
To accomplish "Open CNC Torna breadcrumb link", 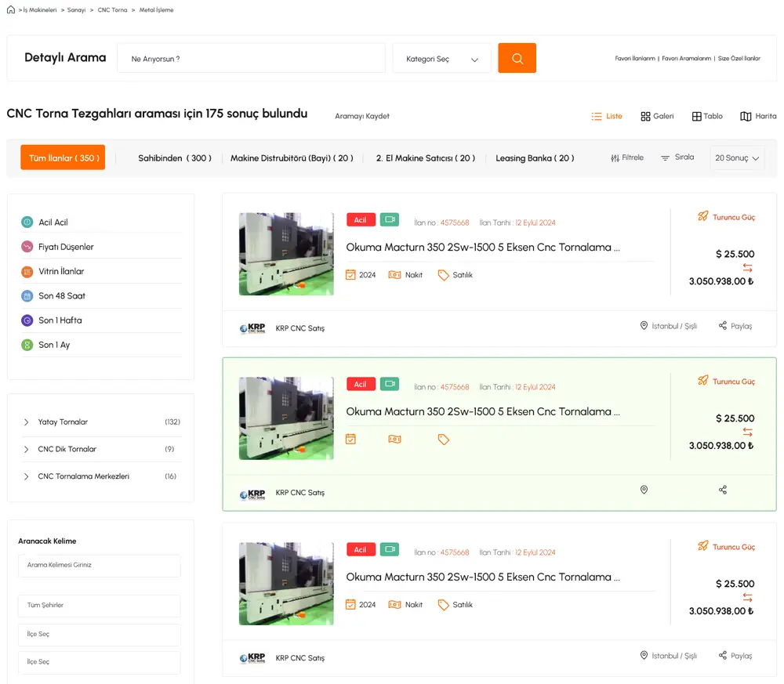I will (112, 10).
